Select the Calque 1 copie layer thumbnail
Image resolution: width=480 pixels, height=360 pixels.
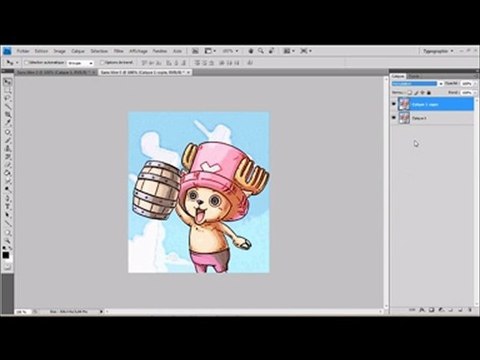(x=404, y=104)
